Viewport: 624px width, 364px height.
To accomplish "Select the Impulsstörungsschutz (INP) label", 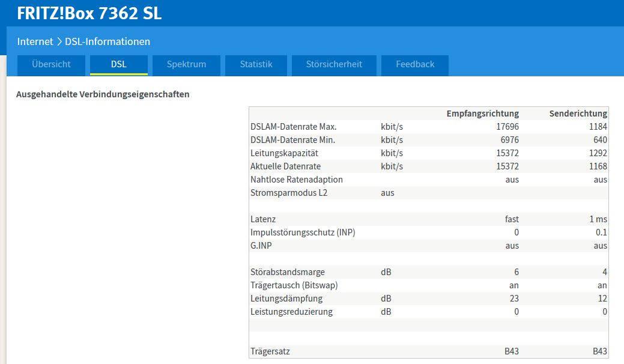I will click(303, 232).
